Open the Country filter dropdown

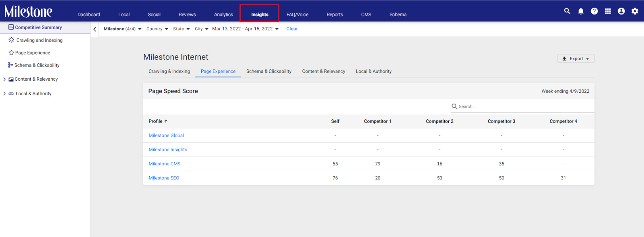(157, 29)
